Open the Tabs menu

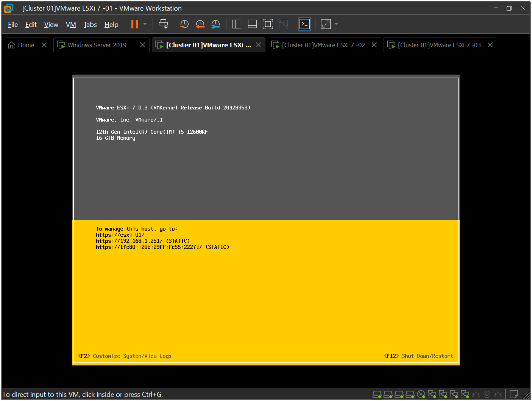point(90,25)
